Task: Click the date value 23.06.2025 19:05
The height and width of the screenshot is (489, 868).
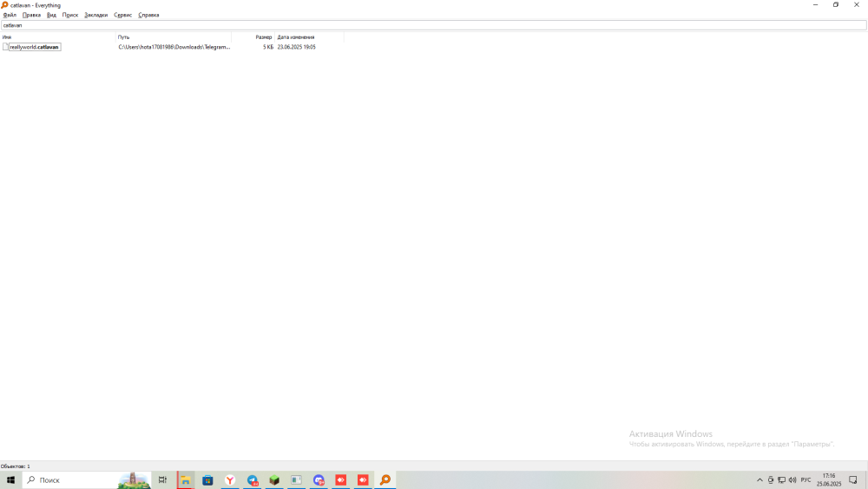Action: (297, 47)
